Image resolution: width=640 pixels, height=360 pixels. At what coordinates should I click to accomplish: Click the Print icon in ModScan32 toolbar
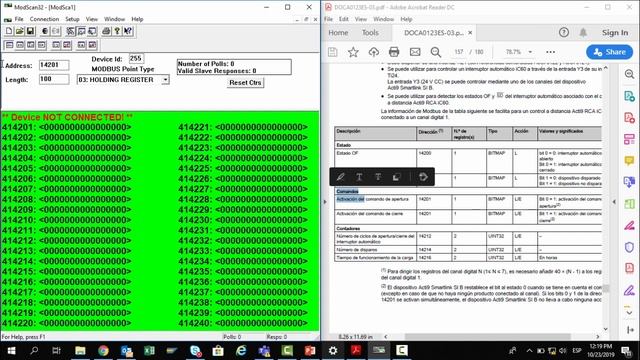pyautogui.click(x=106, y=31)
